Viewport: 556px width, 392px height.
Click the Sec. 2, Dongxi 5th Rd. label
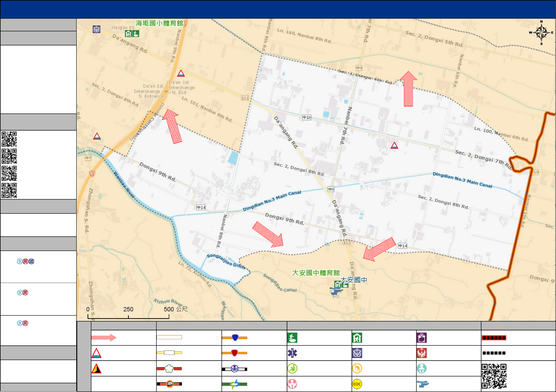[434, 39]
